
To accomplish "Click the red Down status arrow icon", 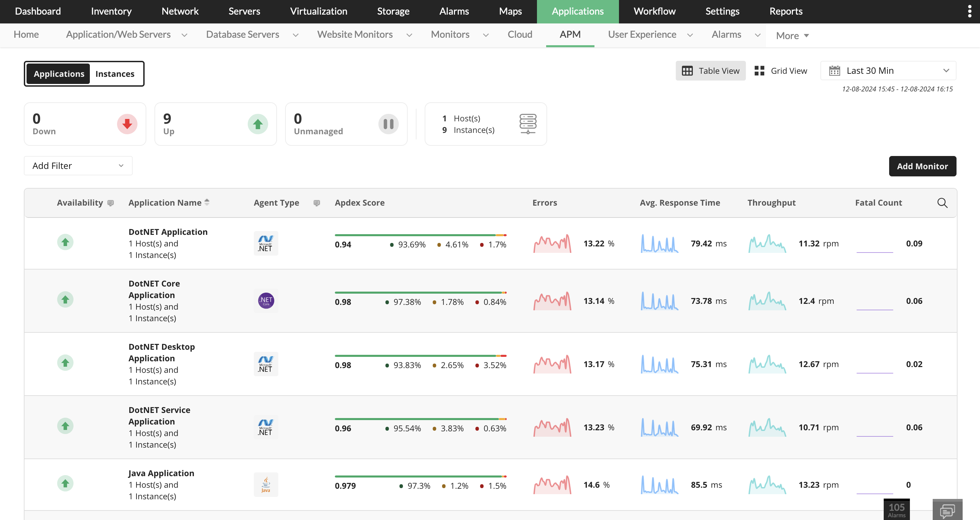I will click(127, 124).
